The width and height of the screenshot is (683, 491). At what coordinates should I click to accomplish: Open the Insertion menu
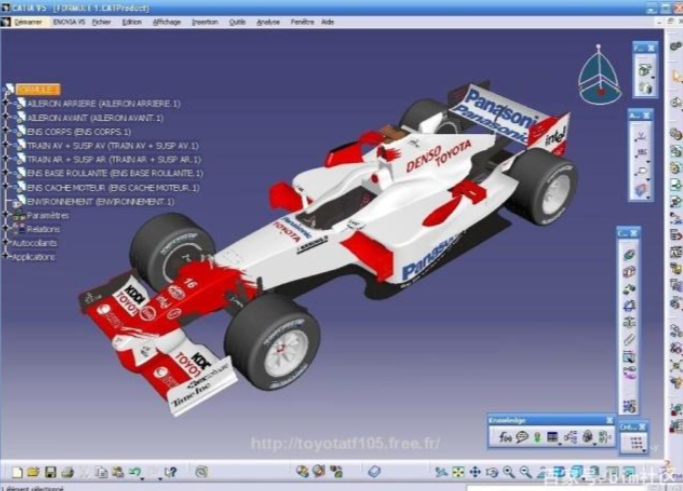[x=205, y=22]
